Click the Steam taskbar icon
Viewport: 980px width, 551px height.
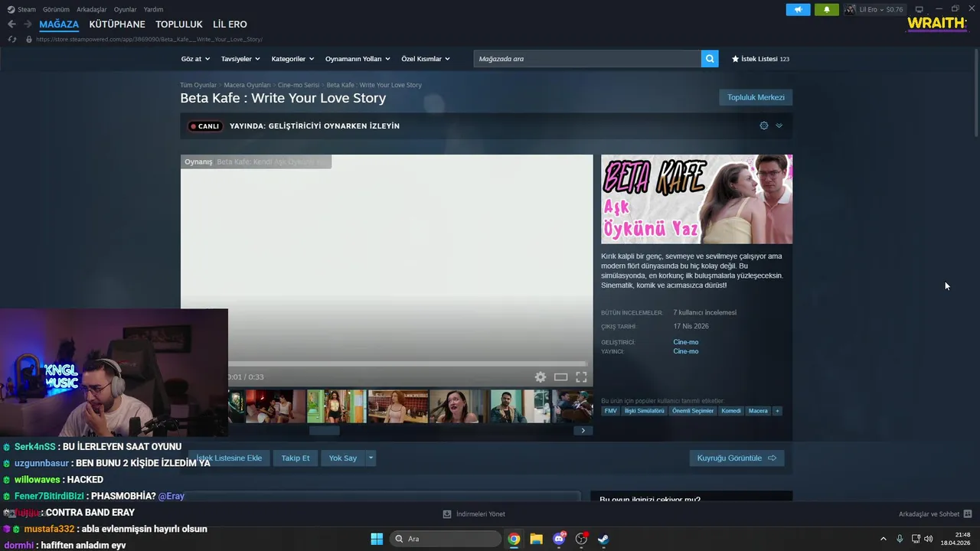tap(603, 539)
